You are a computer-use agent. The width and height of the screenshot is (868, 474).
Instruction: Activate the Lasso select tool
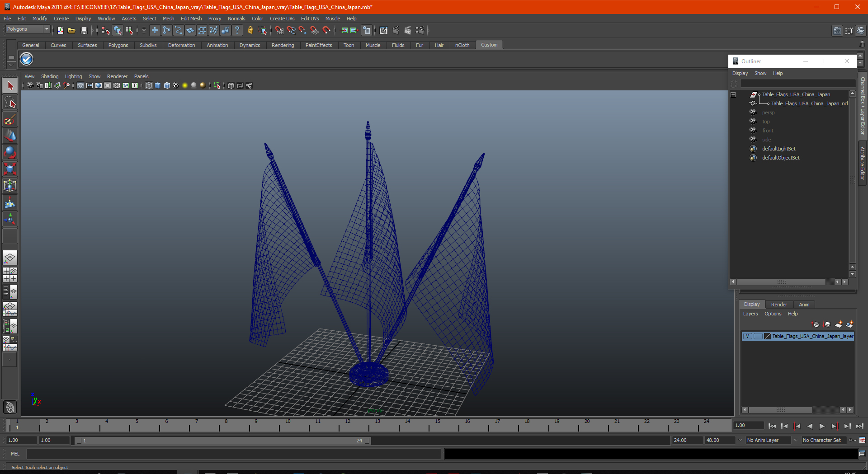10,103
